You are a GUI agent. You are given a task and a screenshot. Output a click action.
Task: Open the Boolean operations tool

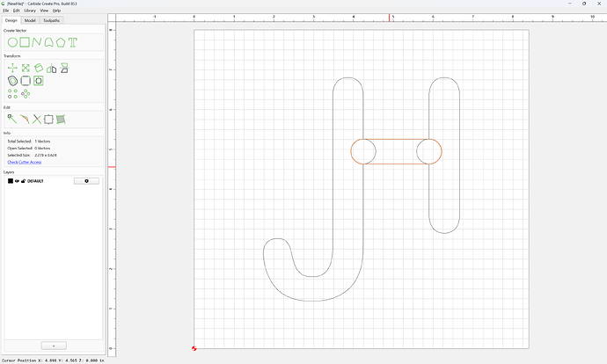39,81
